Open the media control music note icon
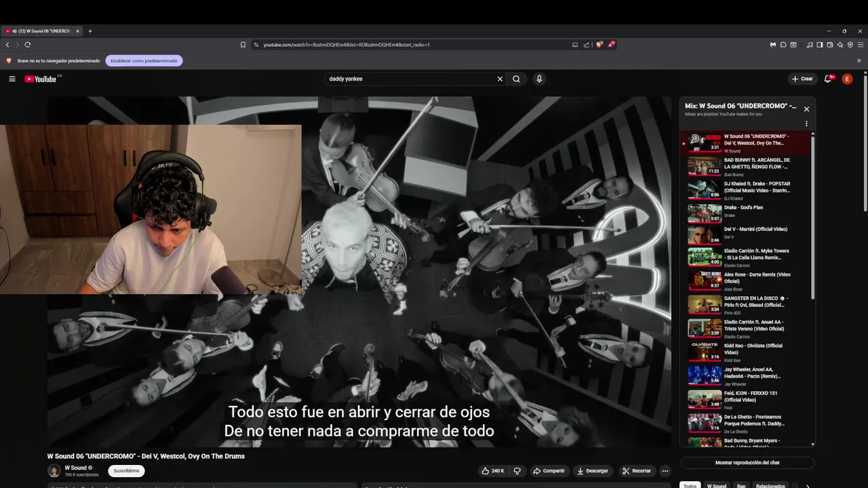Image resolution: width=868 pixels, height=488 pixels. coord(810,45)
